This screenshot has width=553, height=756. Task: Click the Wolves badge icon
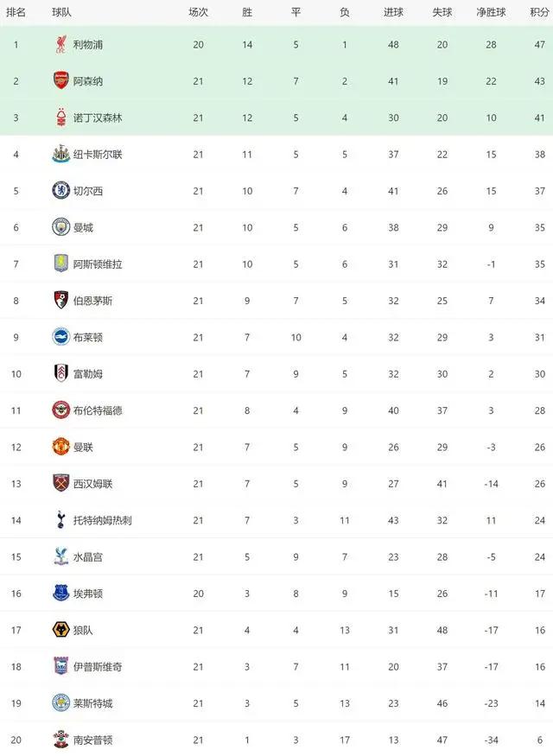pos(60,630)
